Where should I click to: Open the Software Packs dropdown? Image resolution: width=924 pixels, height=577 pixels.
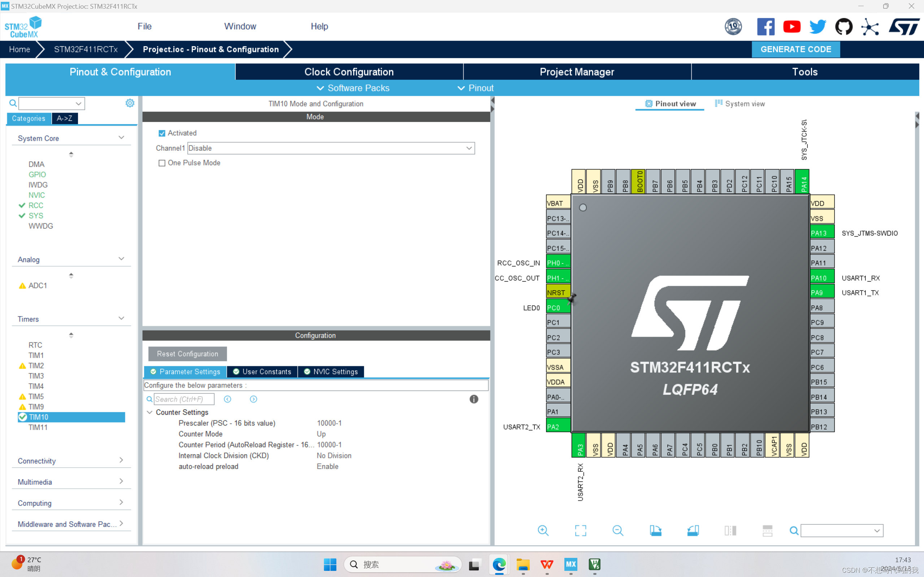point(353,88)
